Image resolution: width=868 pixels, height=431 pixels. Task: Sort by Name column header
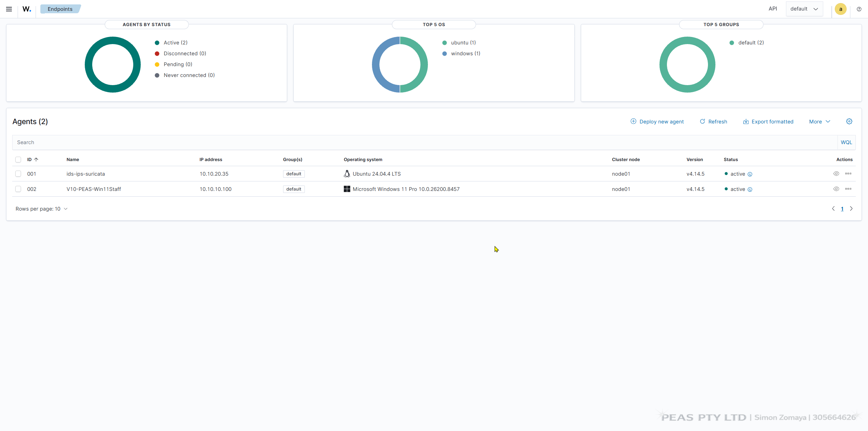click(x=73, y=159)
